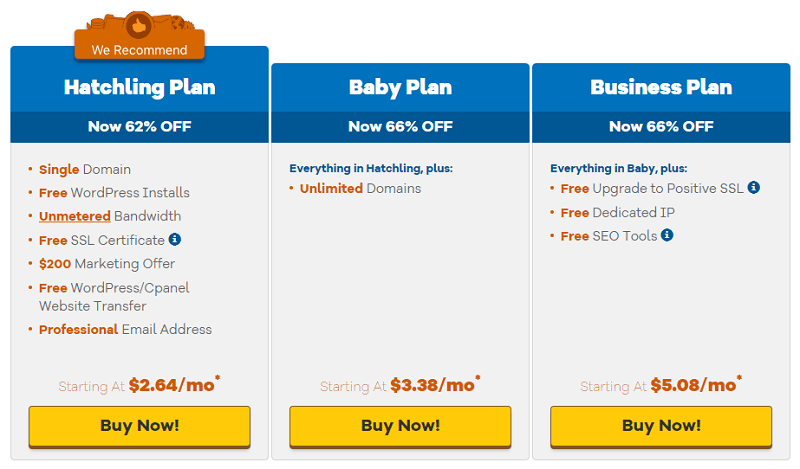
Task: Select the Business Plan heading
Action: tap(661, 87)
